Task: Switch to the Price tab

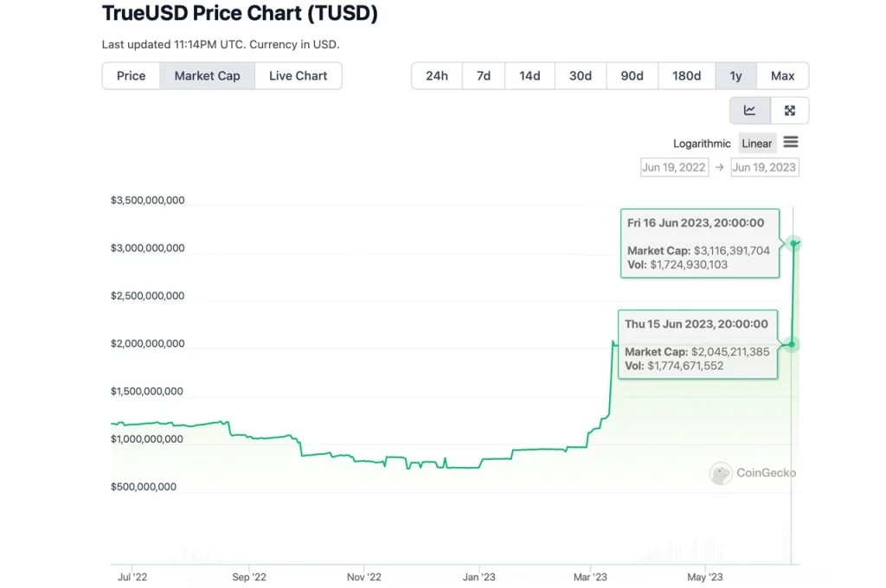Action: click(132, 76)
